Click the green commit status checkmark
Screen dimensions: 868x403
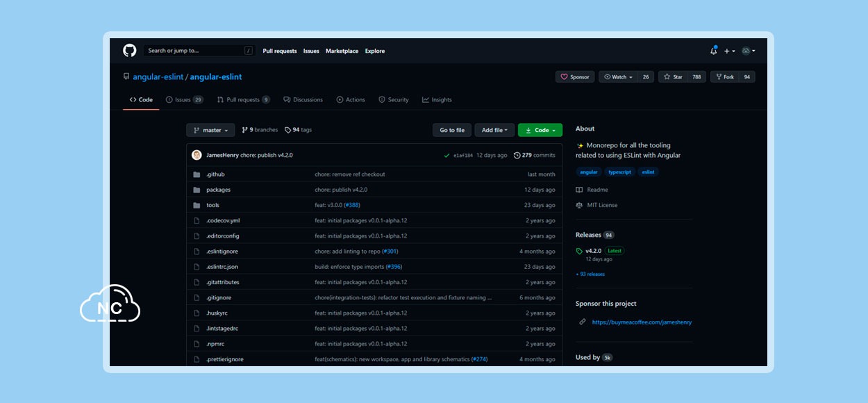446,156
